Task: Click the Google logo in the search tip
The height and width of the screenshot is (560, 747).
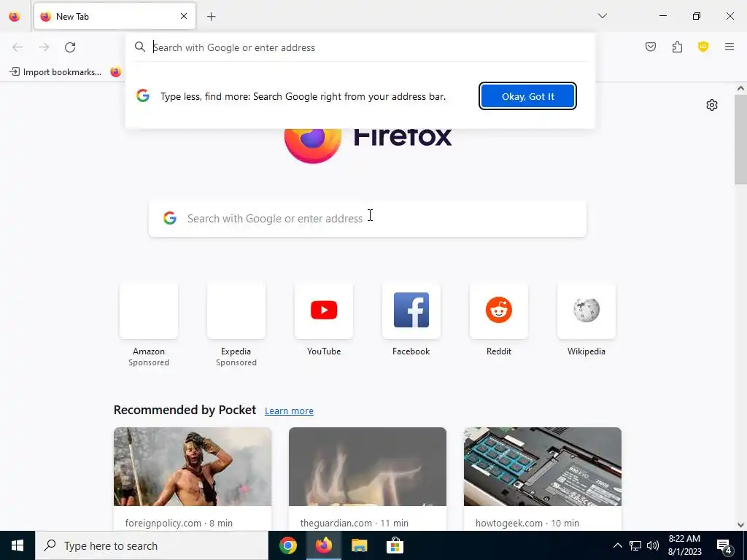Action: point(142,96)
